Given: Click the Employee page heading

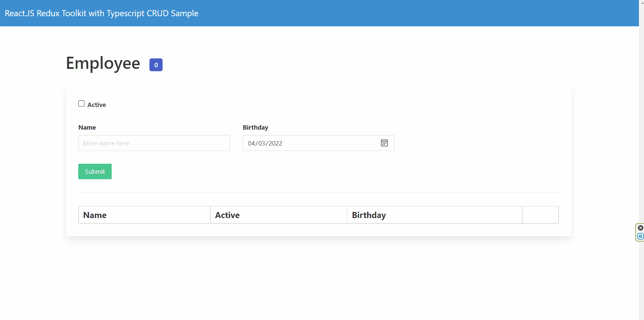Looking at the screenshot, I should (x=103, y=63).
